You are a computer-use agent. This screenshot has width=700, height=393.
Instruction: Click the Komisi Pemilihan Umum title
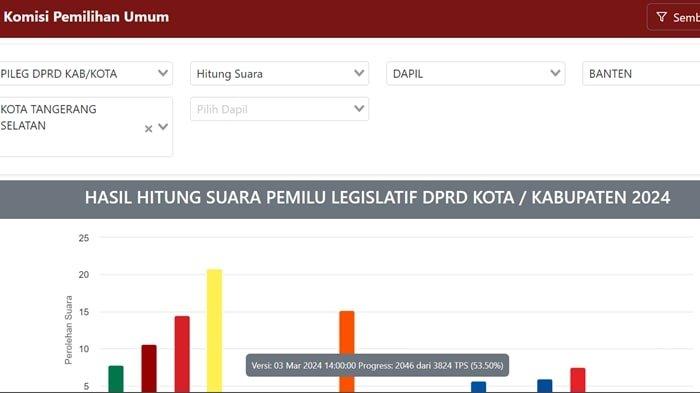point(86,17)
